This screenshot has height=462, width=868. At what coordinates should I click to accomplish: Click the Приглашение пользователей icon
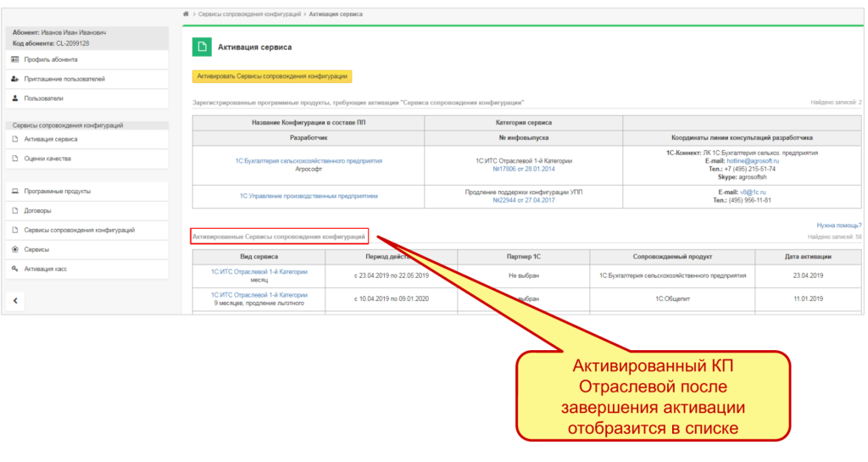coord(15,79)
